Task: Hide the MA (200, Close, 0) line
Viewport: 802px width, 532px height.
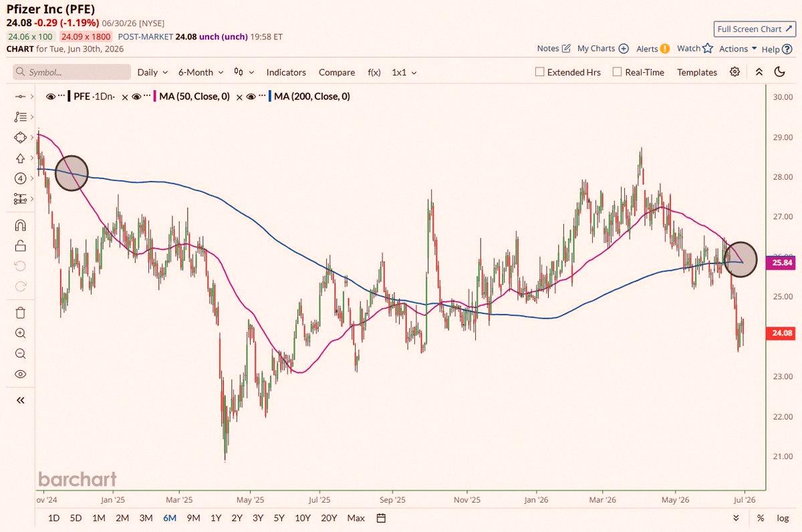Action: click(x=252, y=97)
